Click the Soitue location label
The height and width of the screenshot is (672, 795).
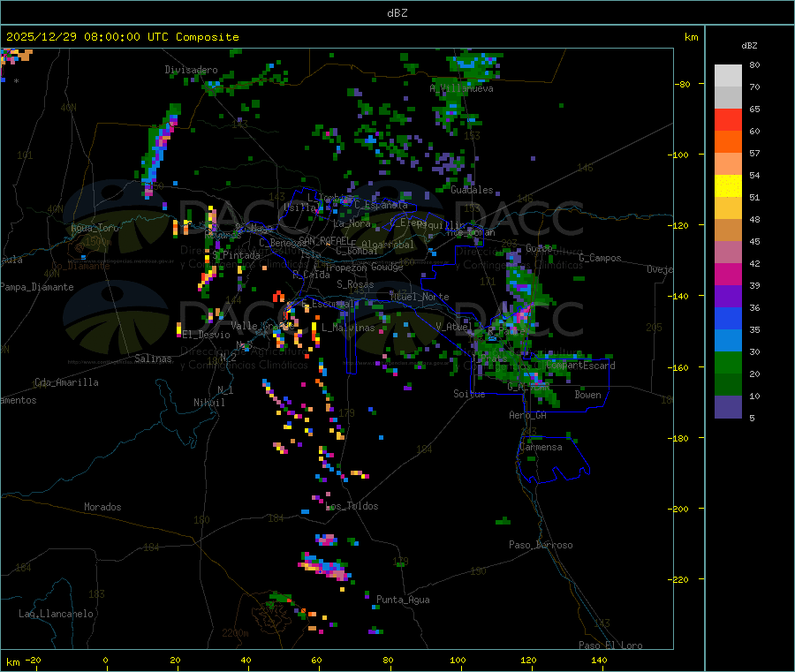(x=469, y=394)
